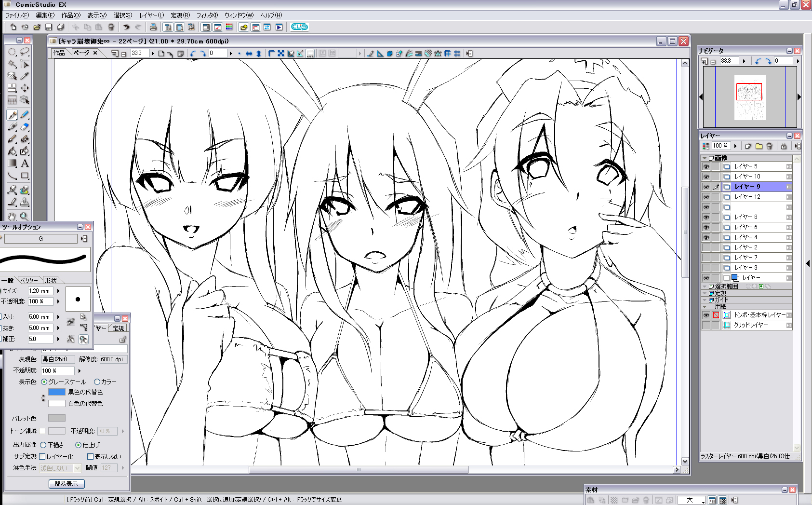Switch to the 作品 document tab
This screenshot has height=505, width=812.
[x=59, y=53]
